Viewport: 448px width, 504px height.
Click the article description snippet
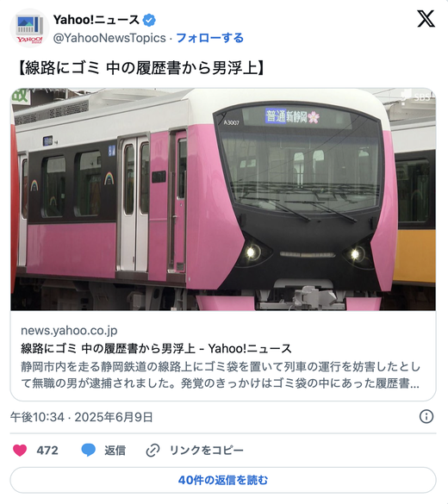click(221, 375)
